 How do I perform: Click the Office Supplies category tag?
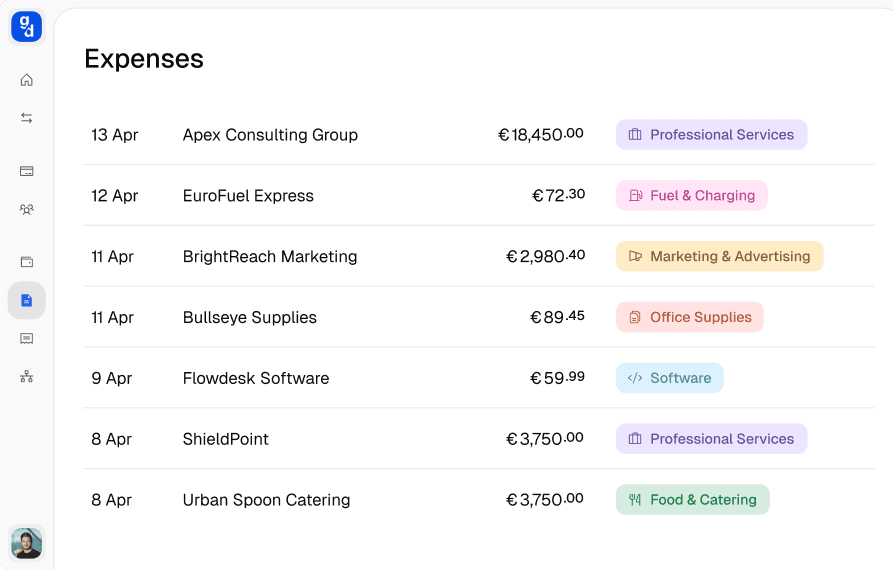(689, 318)
